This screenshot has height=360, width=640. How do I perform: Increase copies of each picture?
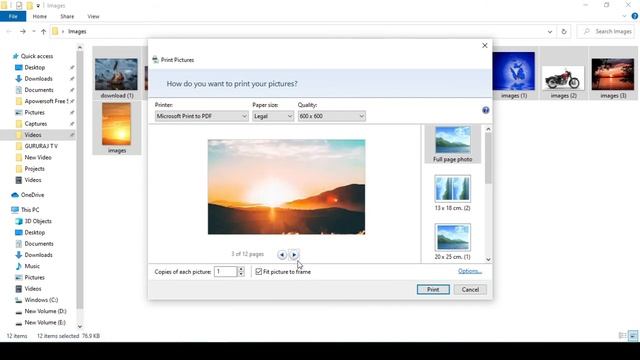[x=241, y=269]
